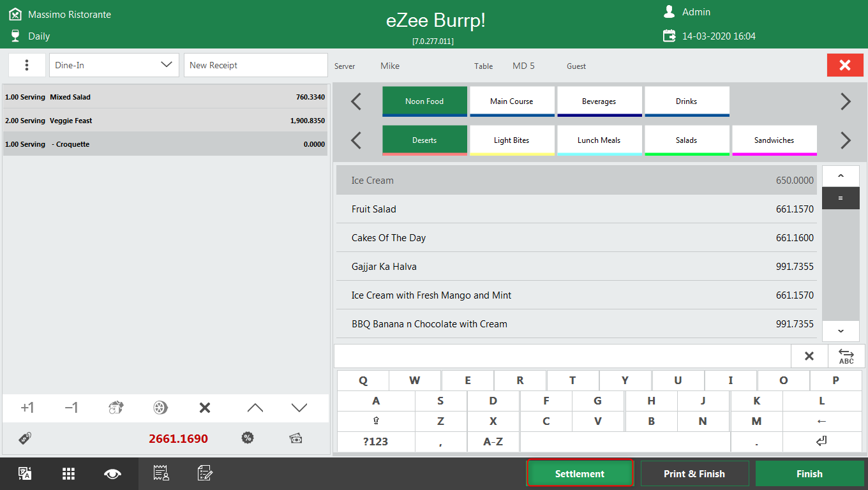Toggle the eye view icon
868x490 pixels.
[112, 473]
